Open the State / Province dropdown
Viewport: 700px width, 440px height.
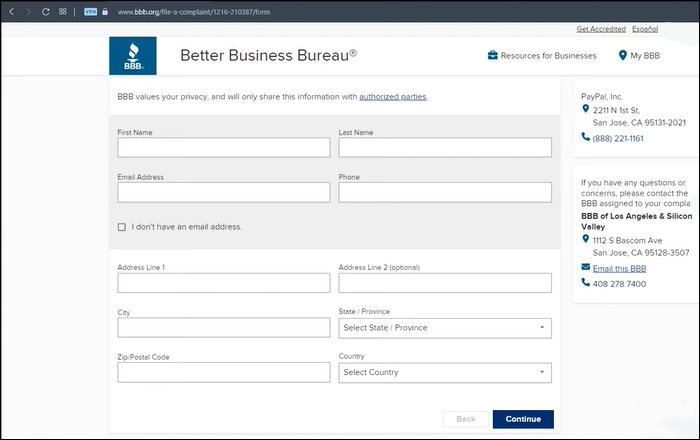[445, 327]
